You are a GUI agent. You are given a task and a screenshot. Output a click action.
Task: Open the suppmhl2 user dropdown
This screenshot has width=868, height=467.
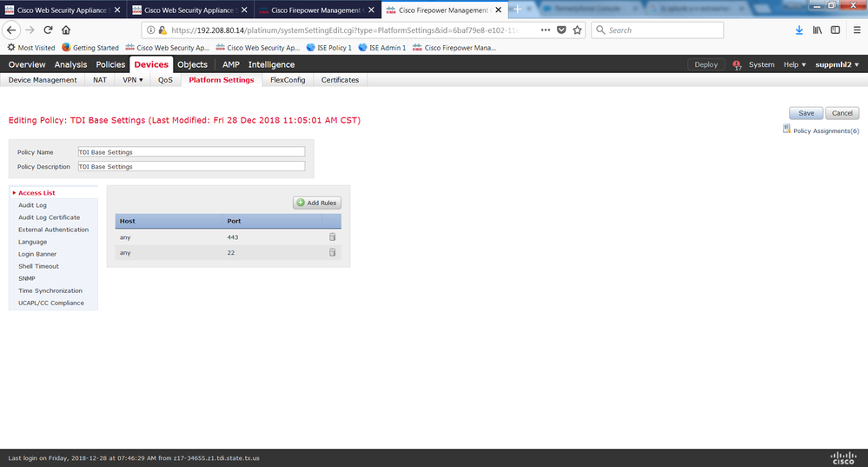click(837, 65)
